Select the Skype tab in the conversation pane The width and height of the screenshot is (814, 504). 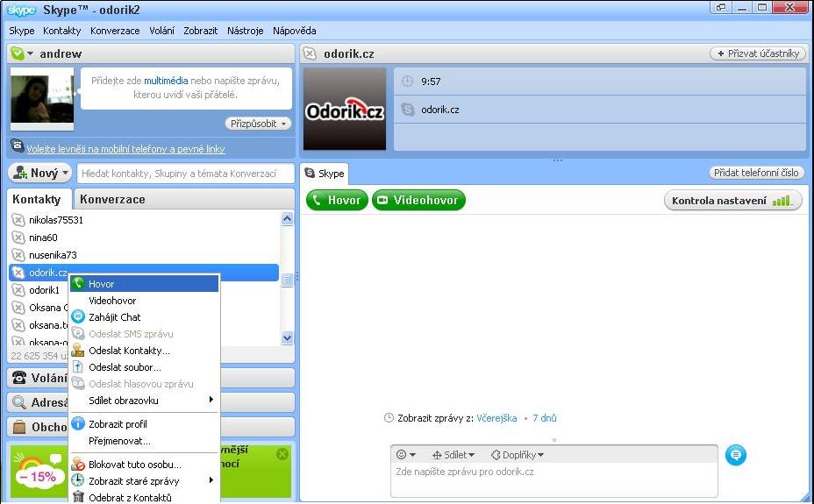click(325, 174)
